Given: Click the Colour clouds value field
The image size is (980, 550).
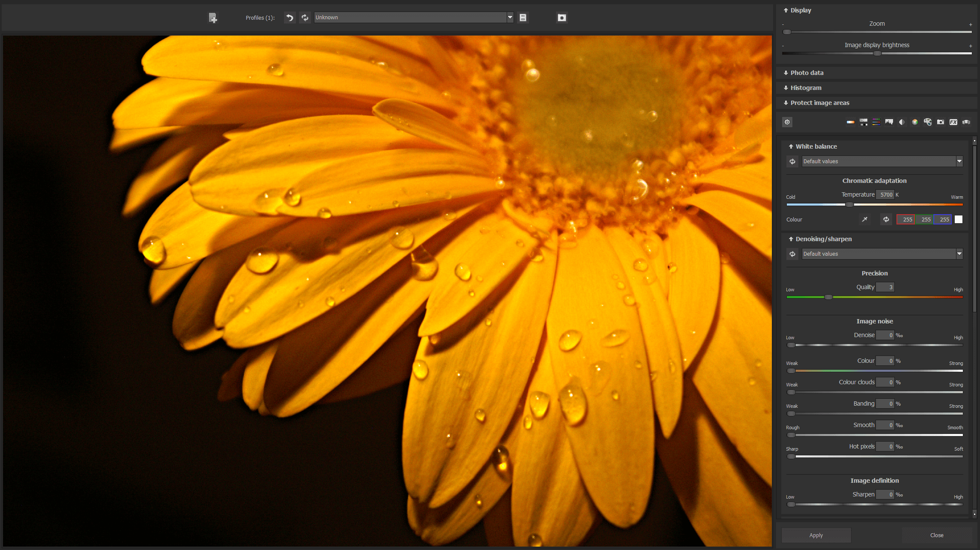Looking at the screenshot, I should pyautogui.click(x=885, y=383).
